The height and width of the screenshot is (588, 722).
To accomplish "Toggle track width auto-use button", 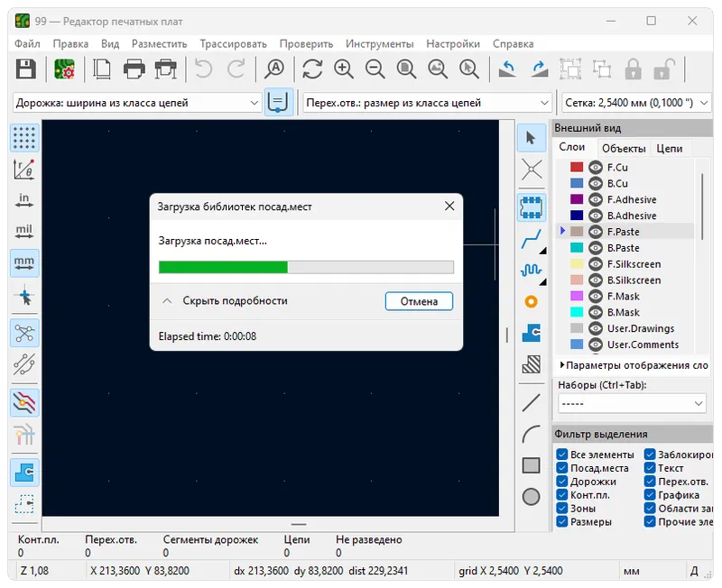I will 279,102.
